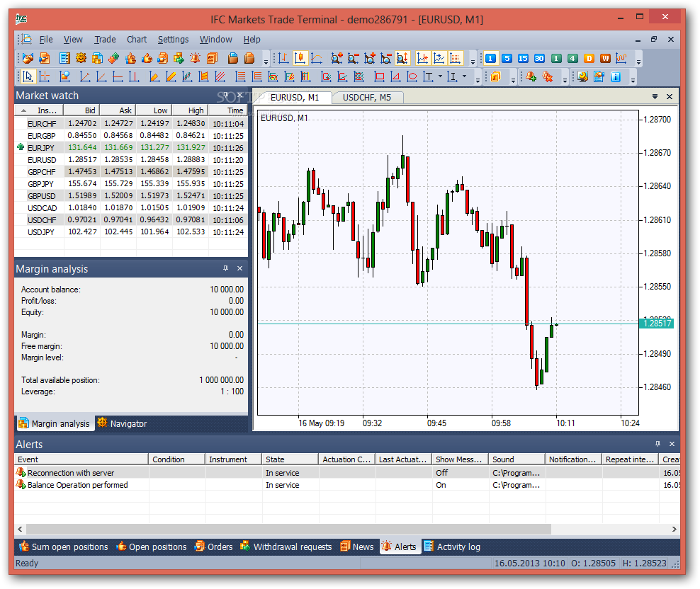Select the daily D timeframe button
The width and height of the screenshot is (700, 589).
589,59
